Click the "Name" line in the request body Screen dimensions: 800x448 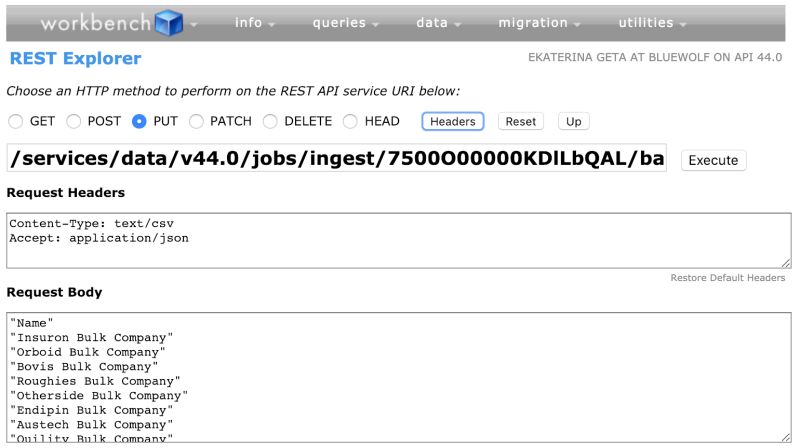point(32,323)
